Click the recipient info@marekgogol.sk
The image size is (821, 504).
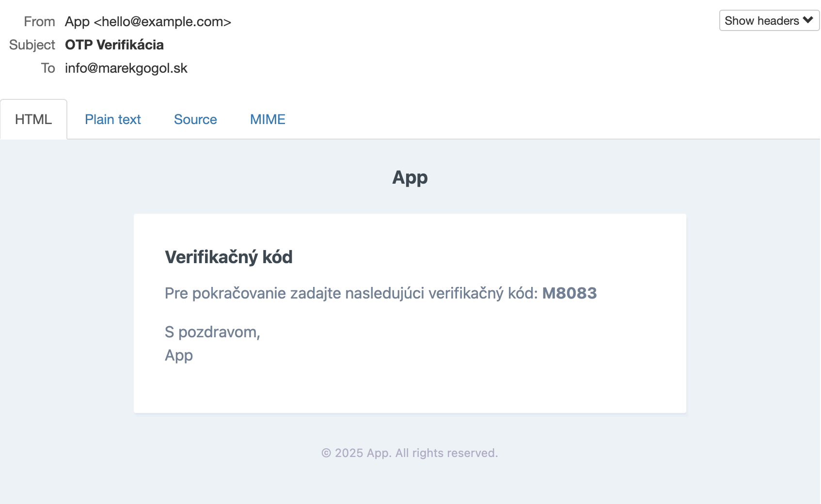126,68
